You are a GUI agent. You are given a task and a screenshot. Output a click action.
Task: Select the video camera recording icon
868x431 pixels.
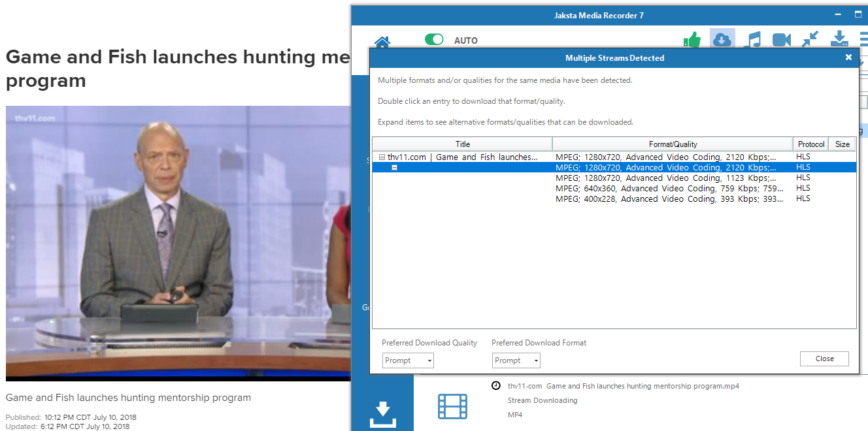coord(782,40)
